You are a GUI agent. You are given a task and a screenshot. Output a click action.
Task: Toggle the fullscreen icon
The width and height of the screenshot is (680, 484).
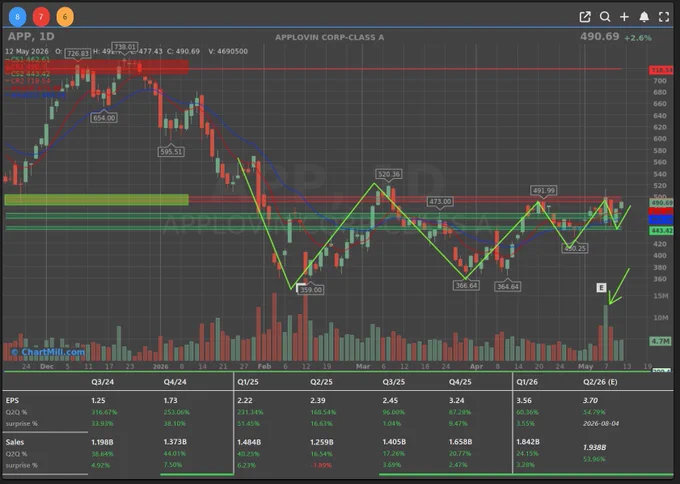pyautogui.click(x=664, y=17)
